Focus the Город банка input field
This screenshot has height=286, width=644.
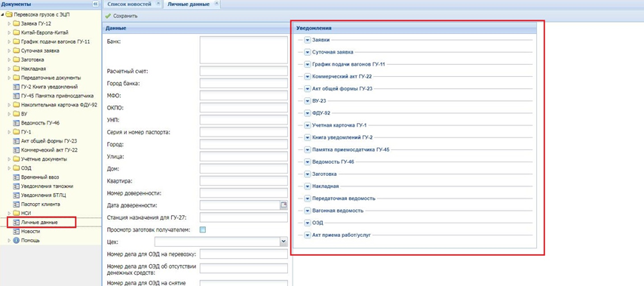point(244,84)
